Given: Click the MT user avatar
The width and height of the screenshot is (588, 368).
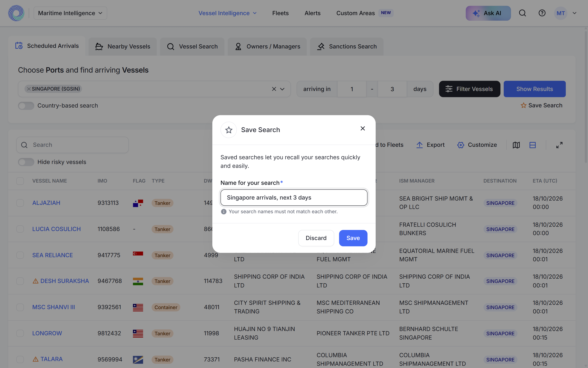Looking at the screenshot, I should 561,13.
